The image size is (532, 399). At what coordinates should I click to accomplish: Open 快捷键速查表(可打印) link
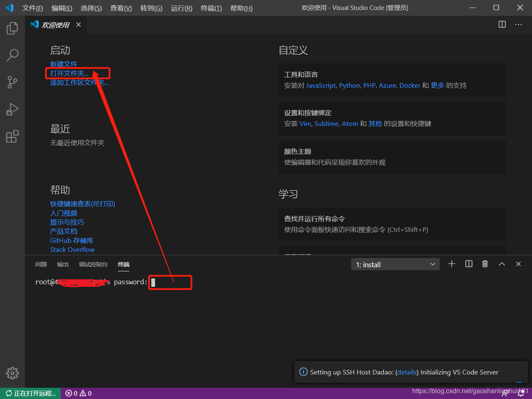tap(83, 204)
